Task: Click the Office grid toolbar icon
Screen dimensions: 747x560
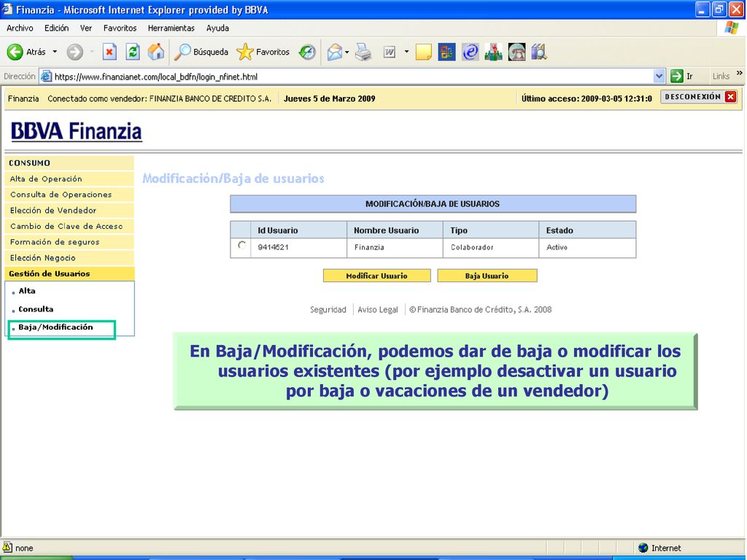Action: 447,52
